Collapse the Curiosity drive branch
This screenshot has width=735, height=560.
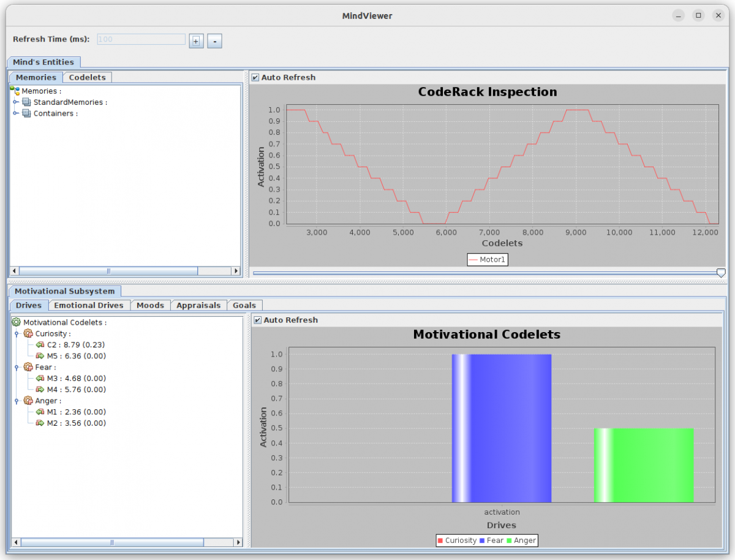coord(18,334)
